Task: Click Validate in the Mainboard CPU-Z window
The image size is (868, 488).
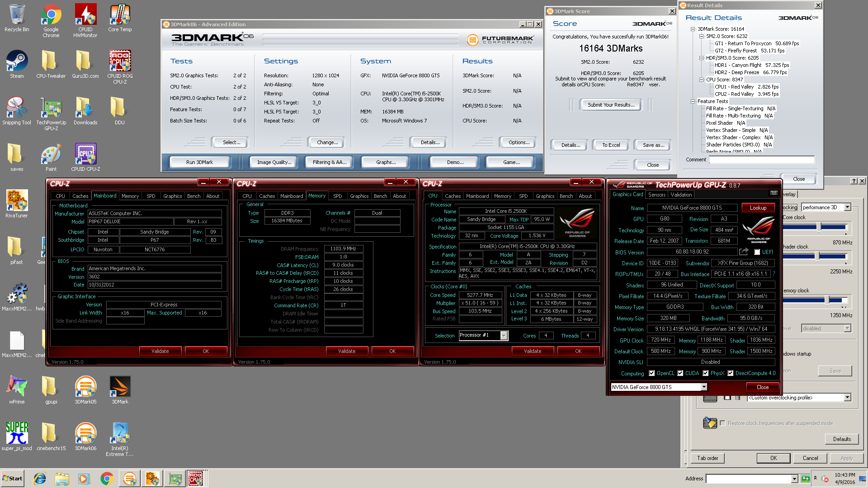Action: [160, 351]
